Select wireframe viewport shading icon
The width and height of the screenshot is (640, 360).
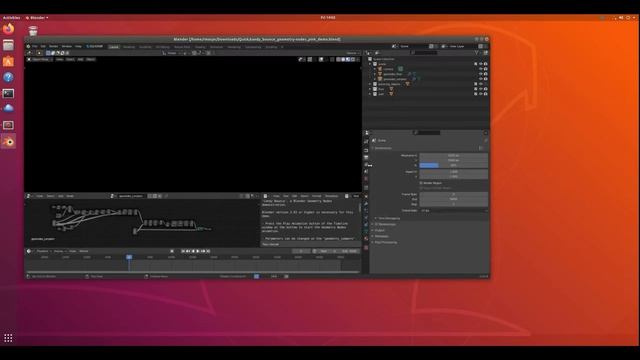tap(338, 59)
